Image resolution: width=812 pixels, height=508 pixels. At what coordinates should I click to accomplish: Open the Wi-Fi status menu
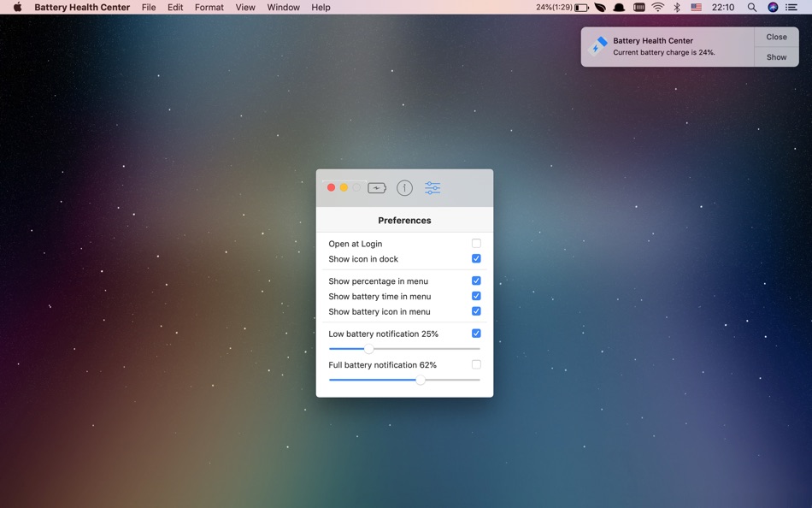(657, 7)
